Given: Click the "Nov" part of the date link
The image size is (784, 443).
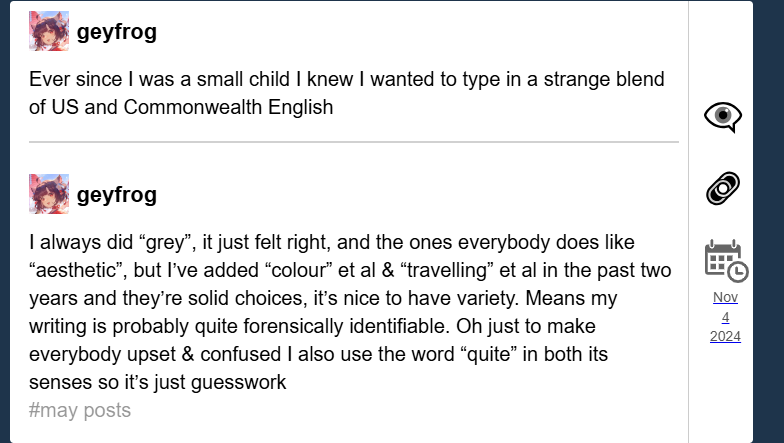Looking at the screenshot, I should 725,297.
